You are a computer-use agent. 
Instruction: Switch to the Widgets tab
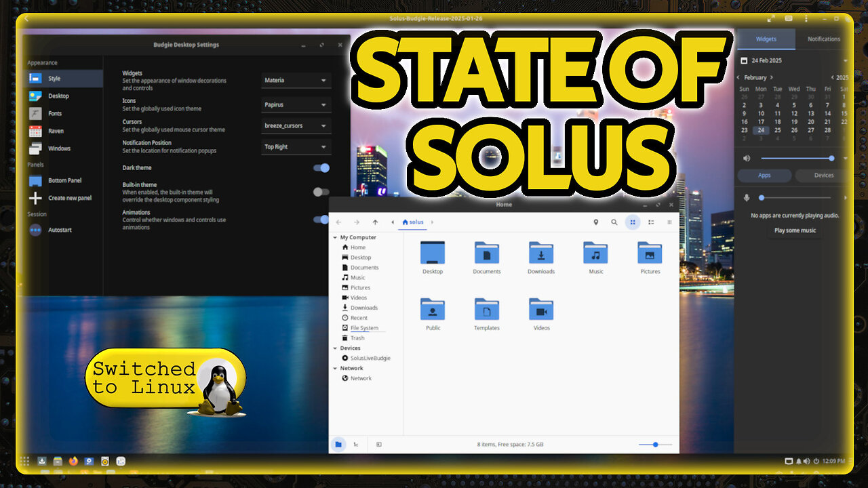(766, 39)
